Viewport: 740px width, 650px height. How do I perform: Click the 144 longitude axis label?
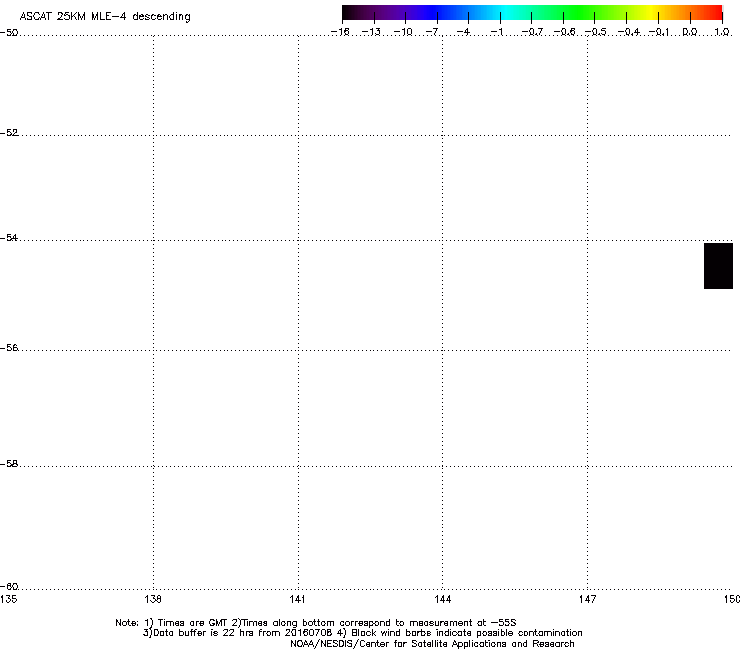coord(442,599)
